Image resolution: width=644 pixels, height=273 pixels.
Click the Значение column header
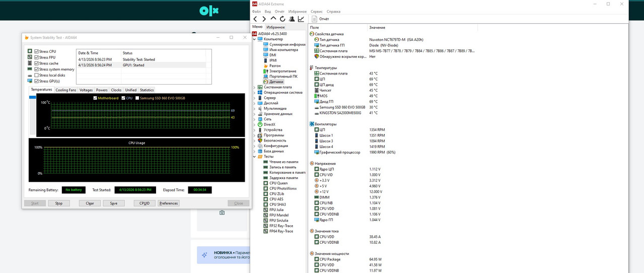pyautogui.click(x=377, y=27)
